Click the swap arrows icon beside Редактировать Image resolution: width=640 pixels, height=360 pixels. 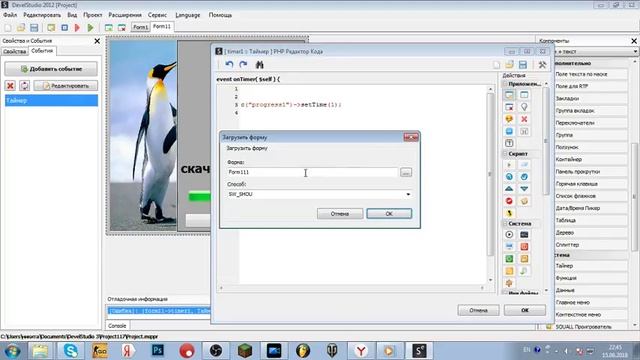pos(24,86)
